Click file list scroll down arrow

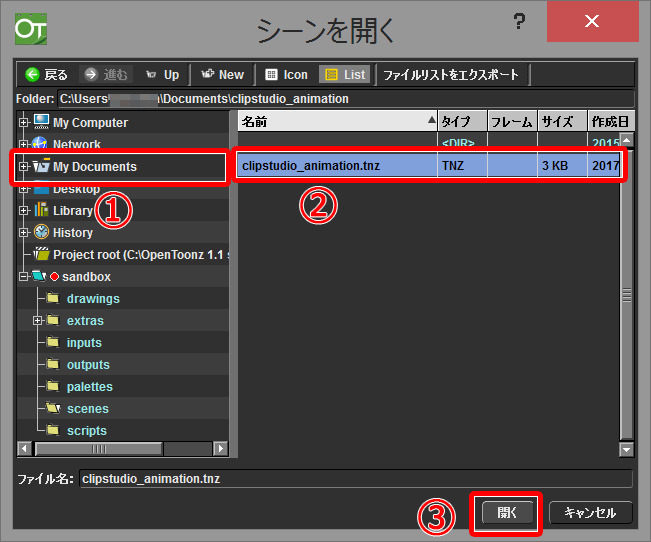tap(627, 449)
